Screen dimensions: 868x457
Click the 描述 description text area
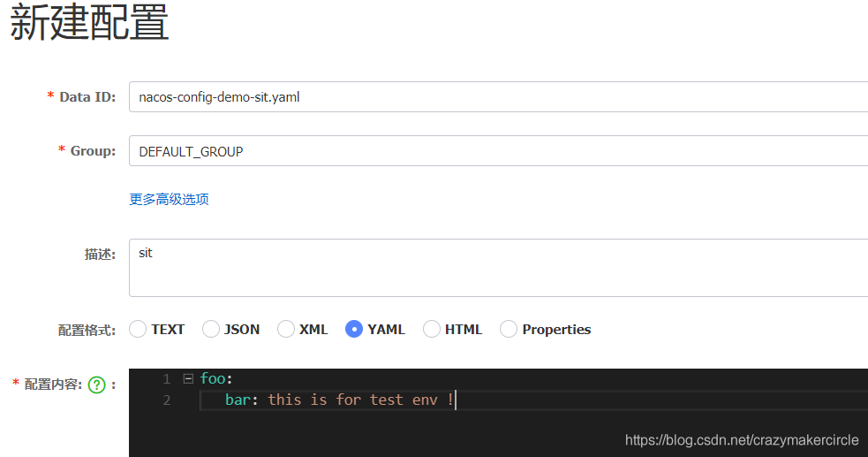pos(494,267)
